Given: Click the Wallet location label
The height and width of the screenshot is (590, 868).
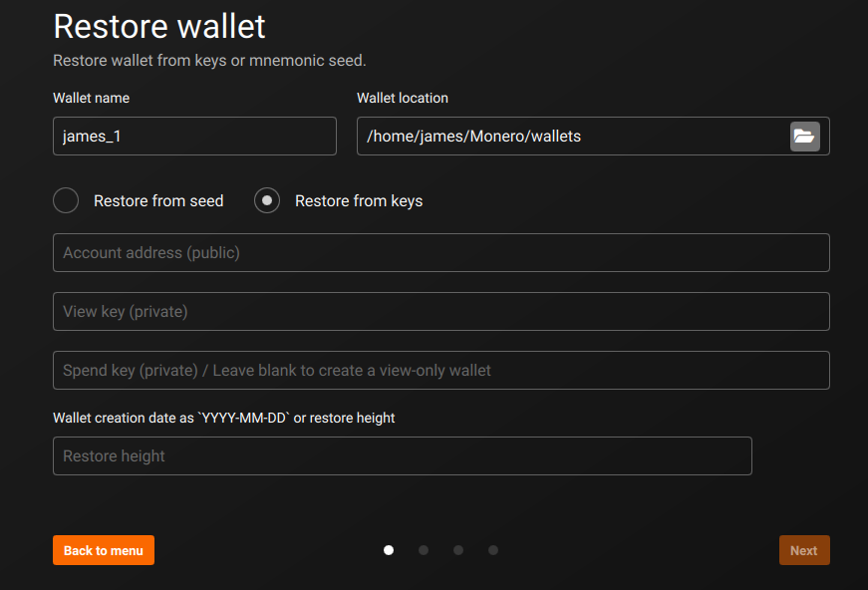Looking at the screenshot, I should [403, 98].
